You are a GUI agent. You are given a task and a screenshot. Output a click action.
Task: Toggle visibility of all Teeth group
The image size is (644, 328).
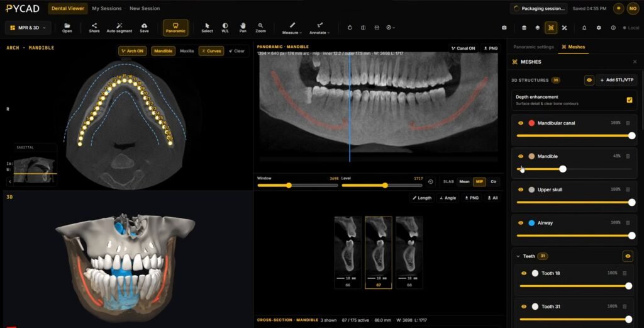pos(628,256)
